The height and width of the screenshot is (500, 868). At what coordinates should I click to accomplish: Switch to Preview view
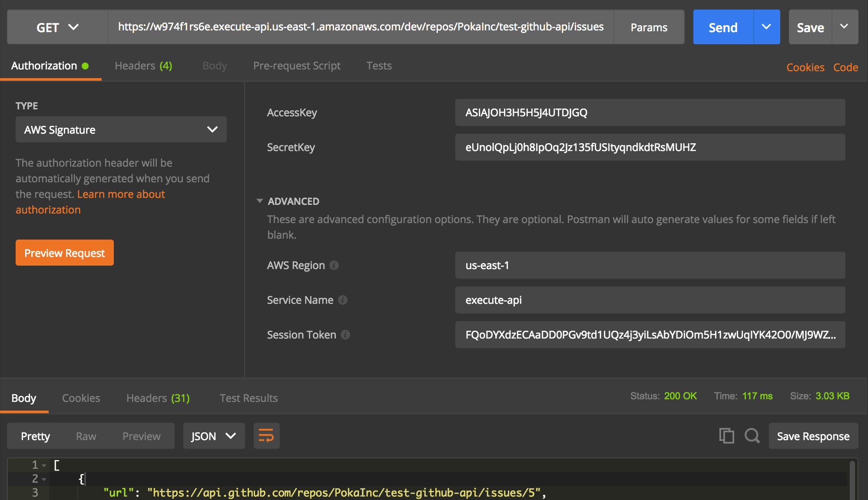141,436
